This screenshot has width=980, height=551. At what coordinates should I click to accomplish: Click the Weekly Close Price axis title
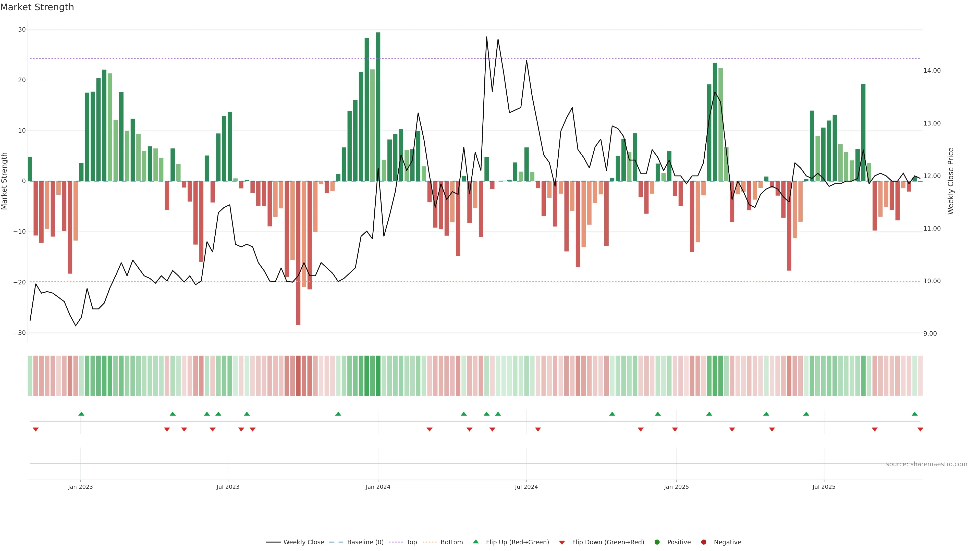951,181
